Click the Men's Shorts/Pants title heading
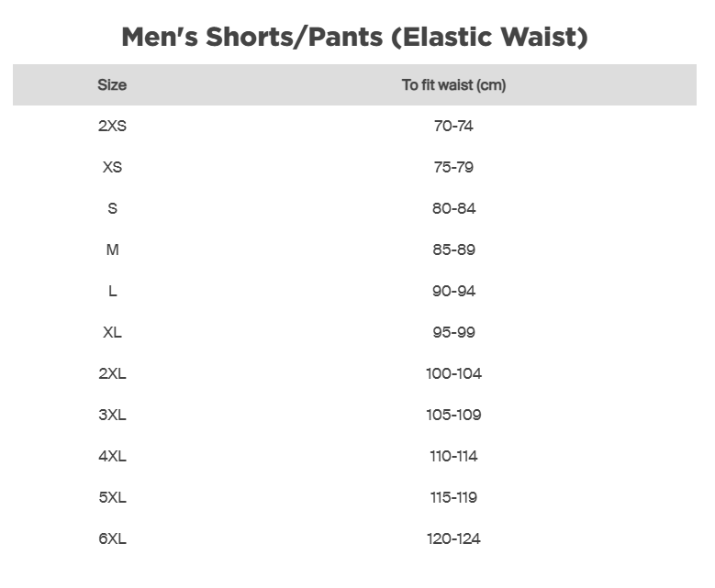The image size is (715, 588). click(x=354, y=38)
